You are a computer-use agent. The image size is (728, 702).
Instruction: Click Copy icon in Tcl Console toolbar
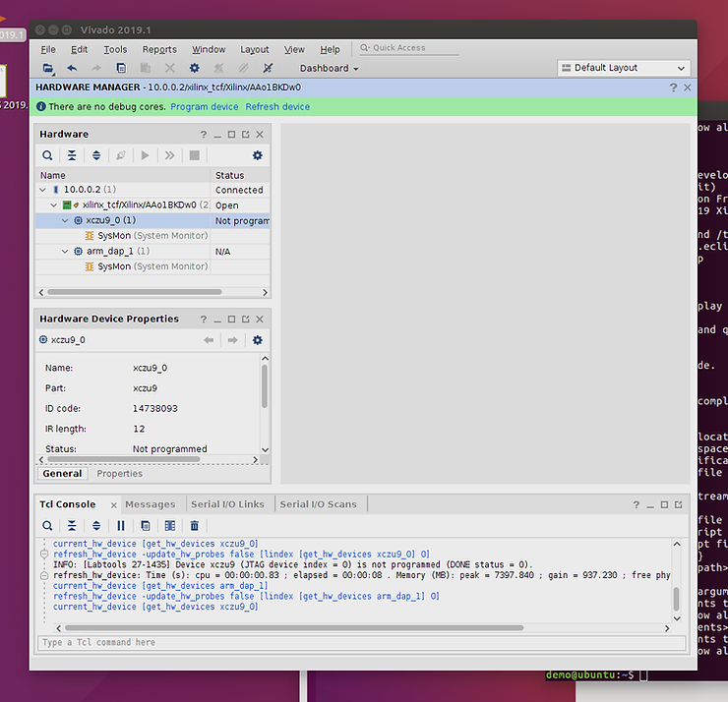click(x=146, y=526)
